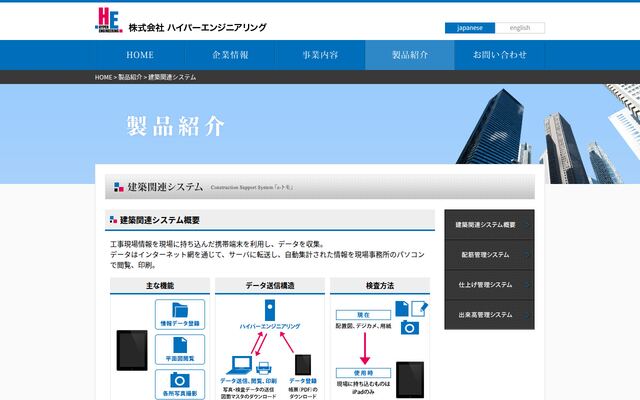Click the データ送信構造 column header
Image resolution: width=640 pixels, height=400 pixels.
point(270,286)
